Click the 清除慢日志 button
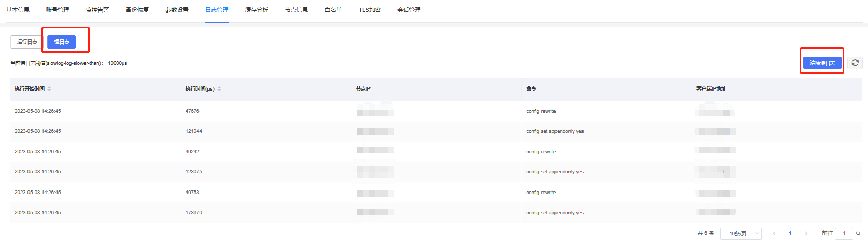The height and width of the screenshot is (251, 868). [x=822, y=63]
